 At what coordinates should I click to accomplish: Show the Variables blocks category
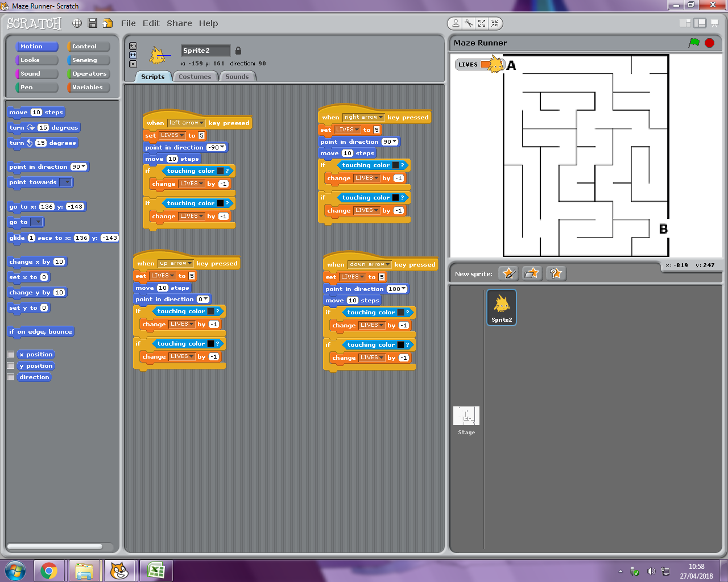coord(88,88)
